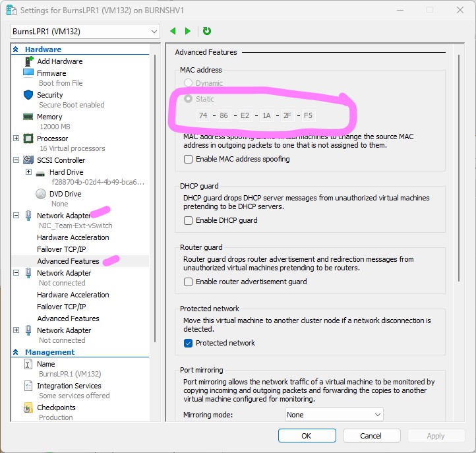Select the Static MAC address radio button
Image resolution: width=476 pixels, height=453 pixels.
(188, 99)
